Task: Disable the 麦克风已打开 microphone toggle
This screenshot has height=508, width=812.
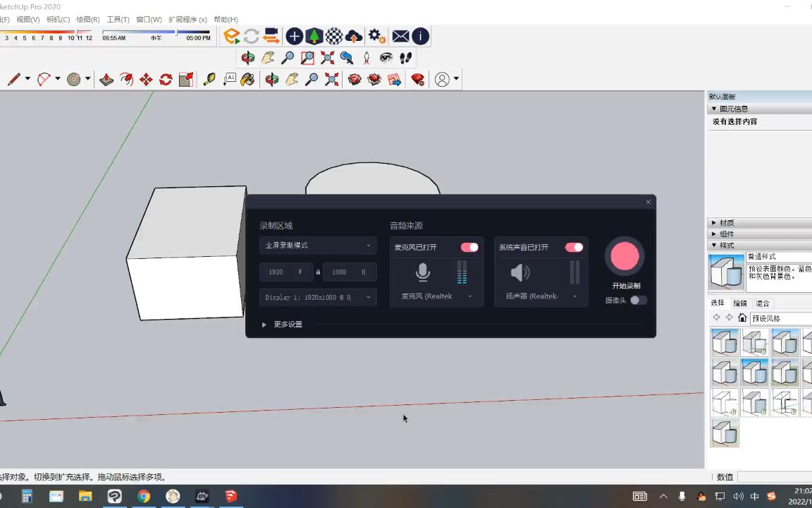Action: point(469,247)
